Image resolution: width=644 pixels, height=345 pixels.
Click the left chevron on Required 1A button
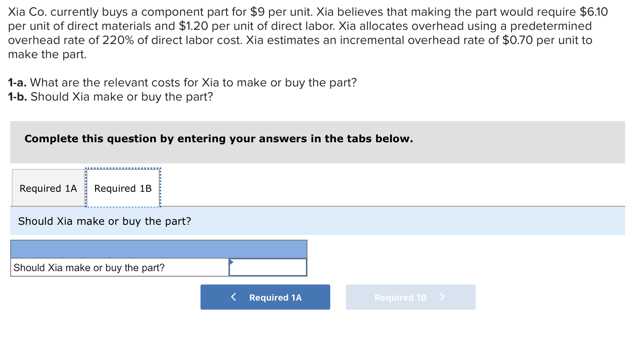point(234,297)
